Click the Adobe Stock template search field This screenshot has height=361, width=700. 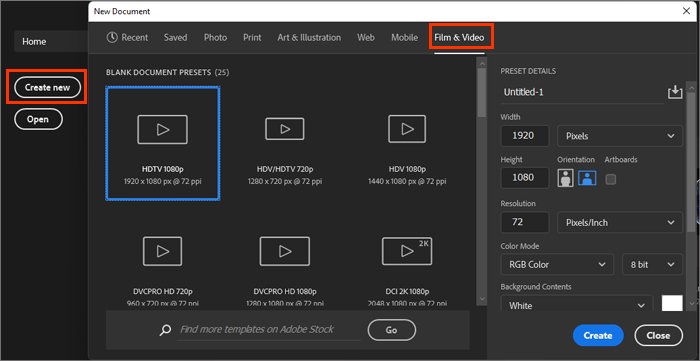coord(268,330)
